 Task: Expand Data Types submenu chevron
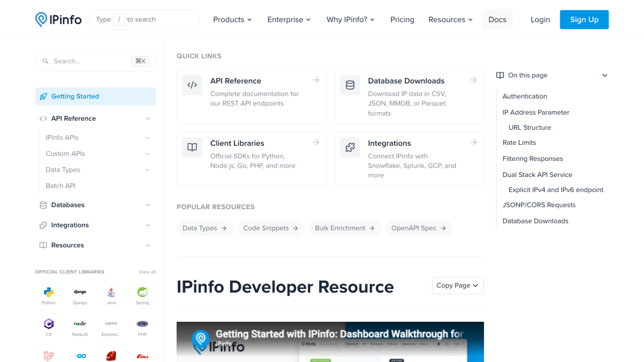click(x=148, y=170)
